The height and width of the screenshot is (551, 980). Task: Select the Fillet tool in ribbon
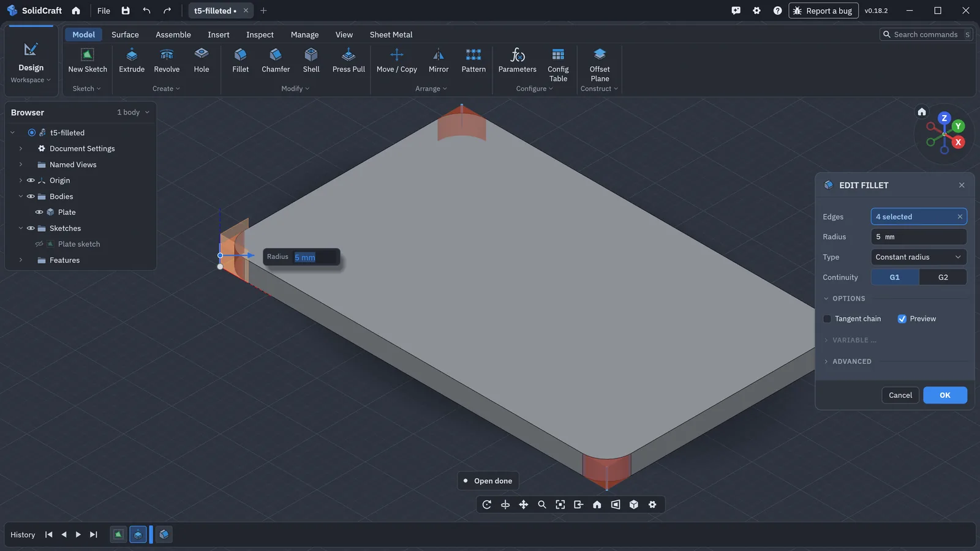click(241, 61)
